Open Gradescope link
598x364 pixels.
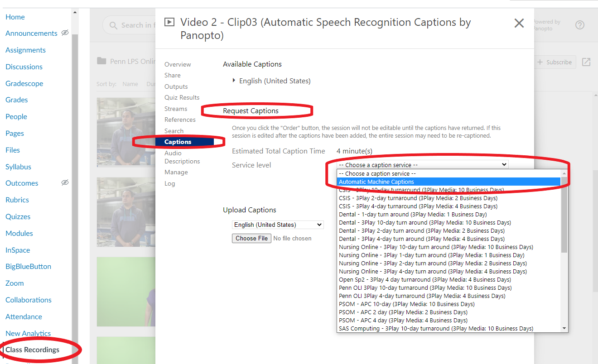tap(24, 83)
